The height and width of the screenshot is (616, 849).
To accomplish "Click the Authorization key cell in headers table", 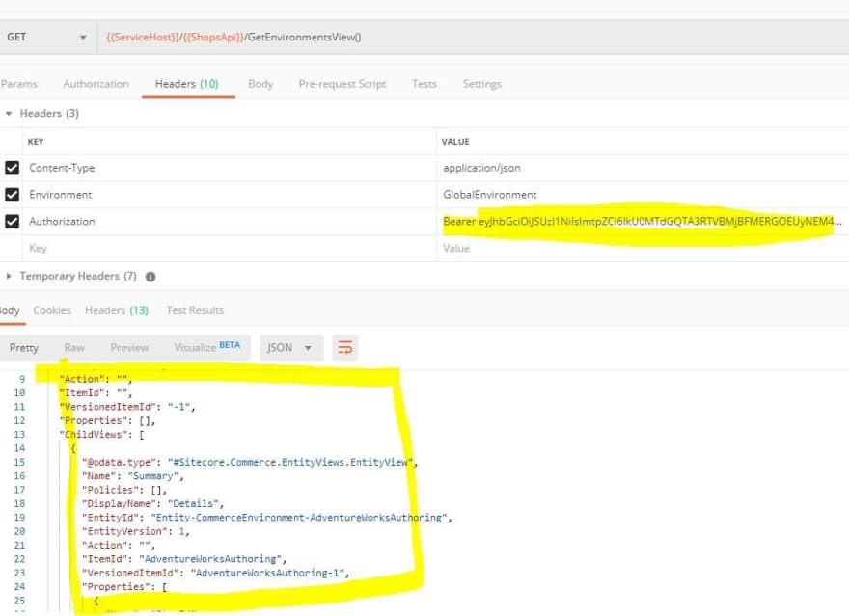I will pos(230,221).
